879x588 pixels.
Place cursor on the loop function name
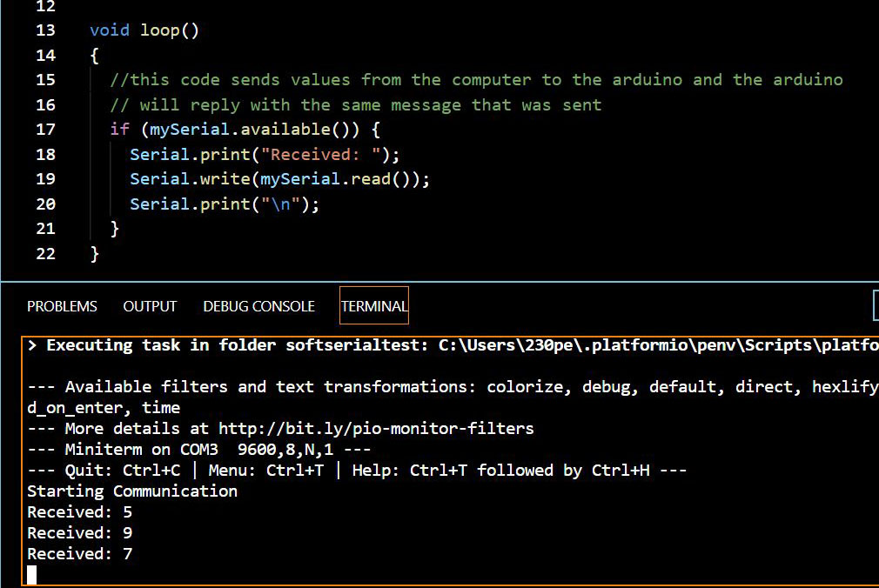point(160,30)
